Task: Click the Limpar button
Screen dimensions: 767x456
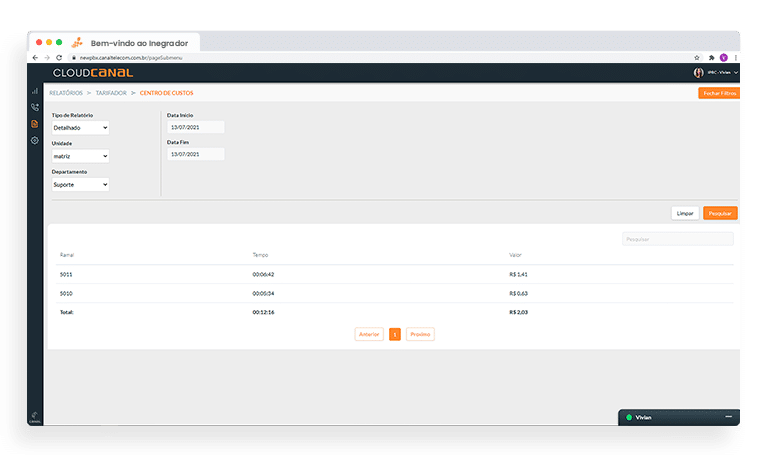Action: 685,213
